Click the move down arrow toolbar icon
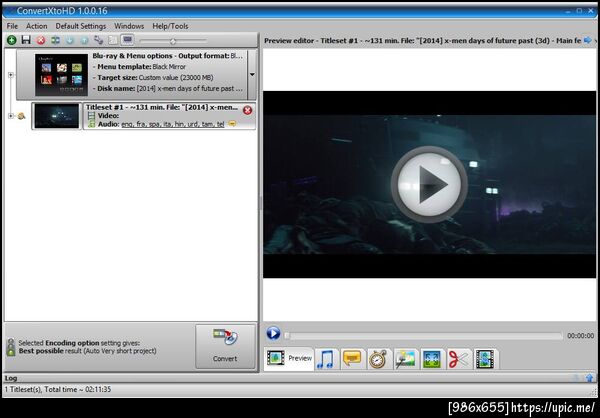The height and width of the screenshot is (418, 600). tap(70, 40)
